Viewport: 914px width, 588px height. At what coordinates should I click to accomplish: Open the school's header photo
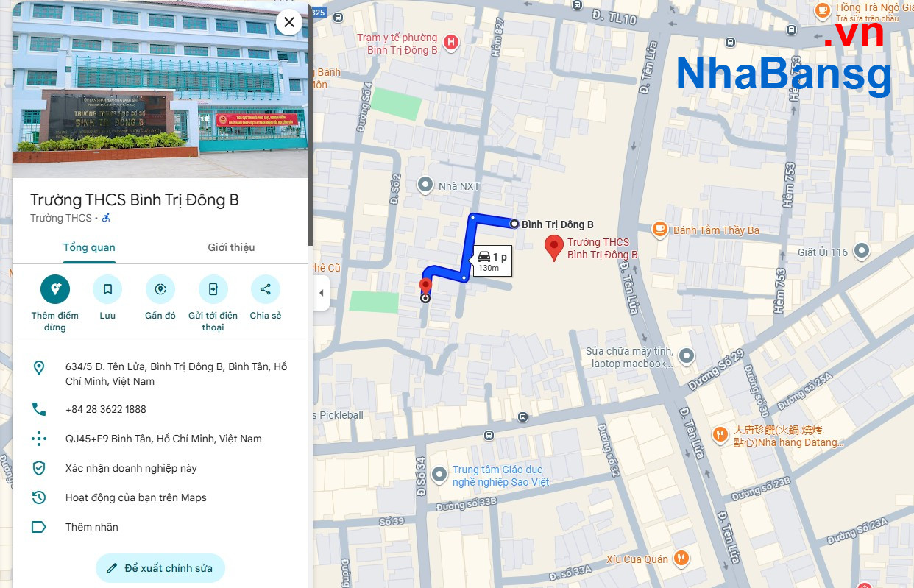(x=160, y=89)
